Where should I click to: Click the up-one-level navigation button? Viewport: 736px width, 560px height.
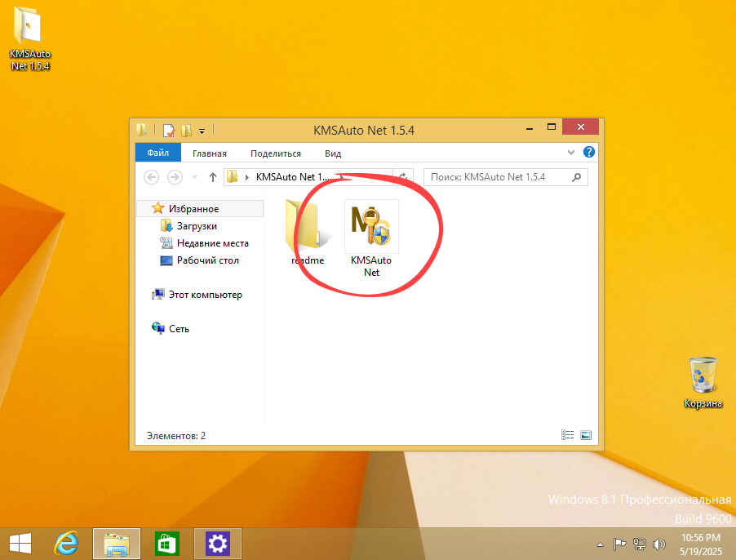coord(213,176)
